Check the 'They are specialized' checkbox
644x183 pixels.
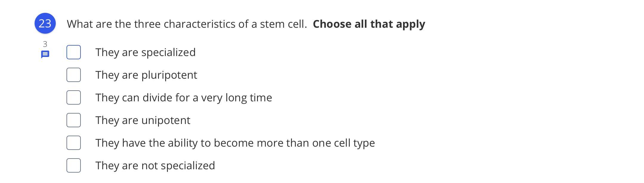[74, 52]
